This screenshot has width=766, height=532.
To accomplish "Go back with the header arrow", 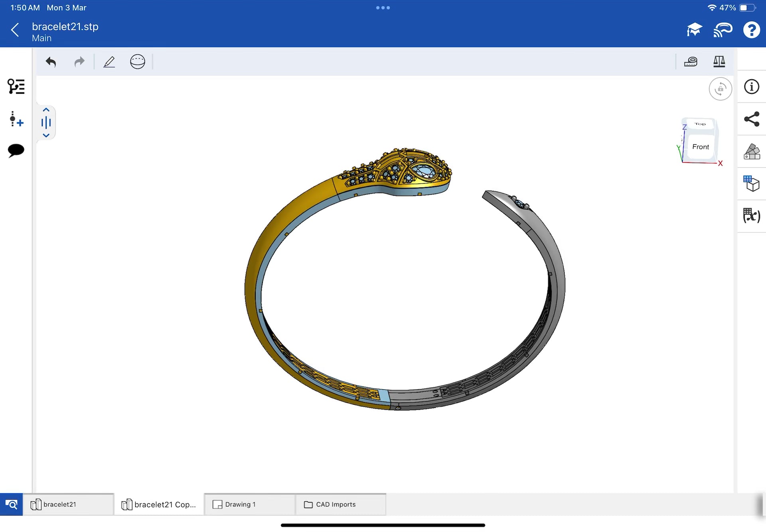I will click(15, 30).
